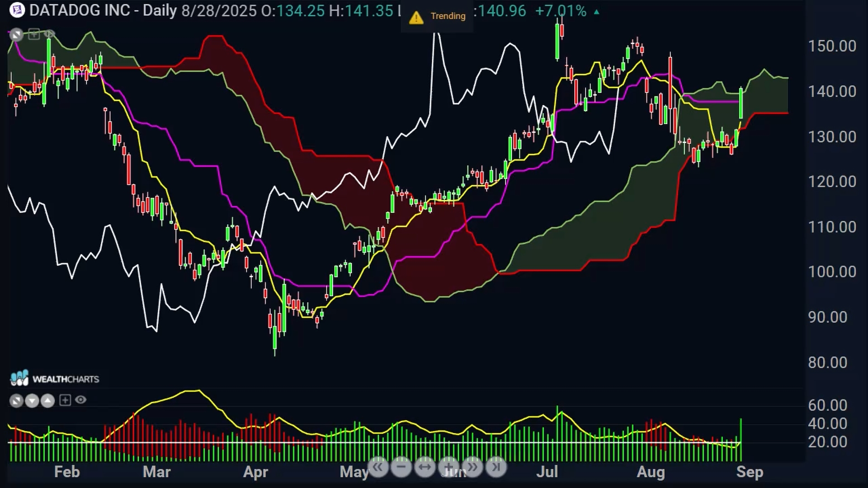Reset chart width with horizontal arrows button
The height and width of the screenshot is (488, 868).
click(425, 467)
